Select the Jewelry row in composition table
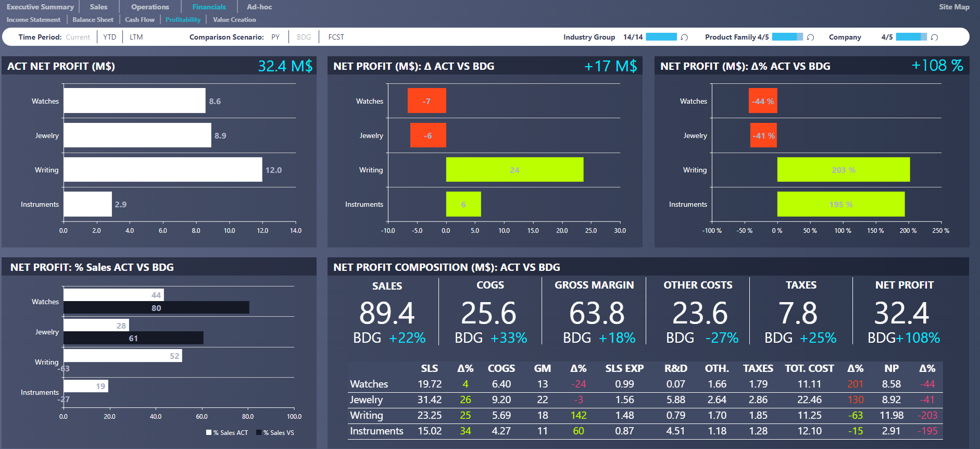Image resolution: width=980 pixels, height=449 pixels. tap(645, 400)
